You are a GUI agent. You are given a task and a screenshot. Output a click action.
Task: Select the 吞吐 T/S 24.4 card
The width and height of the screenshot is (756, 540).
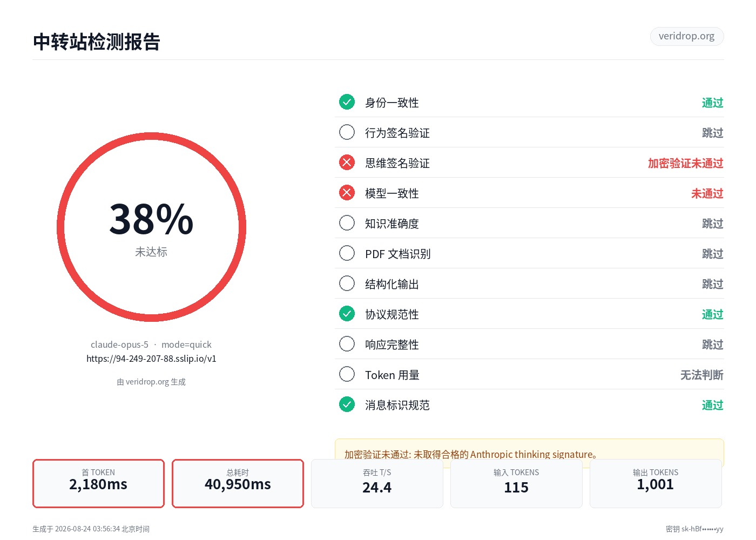tap(377, 483)
